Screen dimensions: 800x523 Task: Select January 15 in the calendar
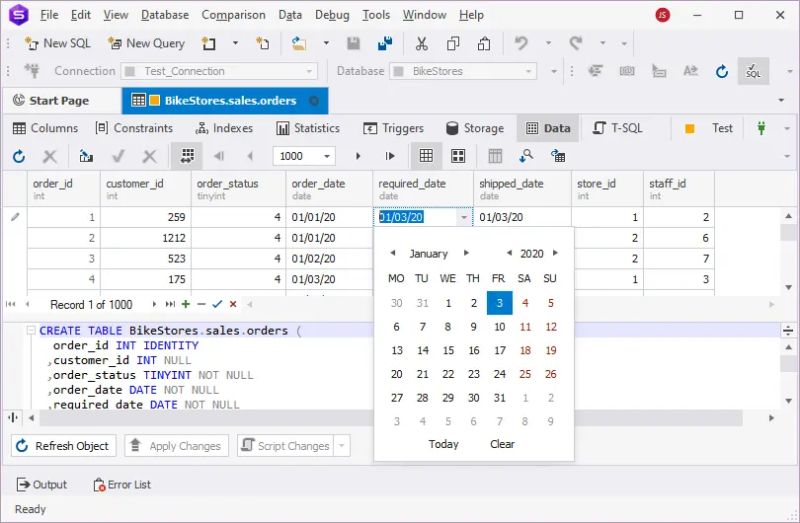[448, 351]
